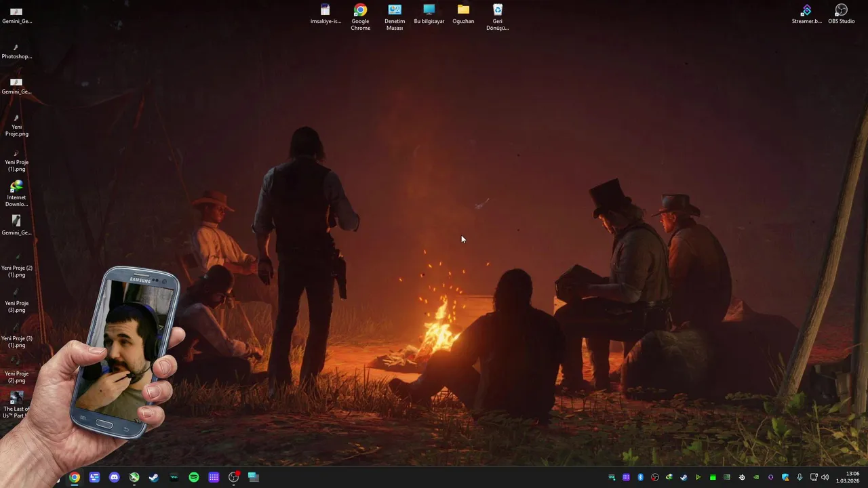Screen dimensions: 868x488
Task: Open Discord from the taskbar
Action: point(114,477)
